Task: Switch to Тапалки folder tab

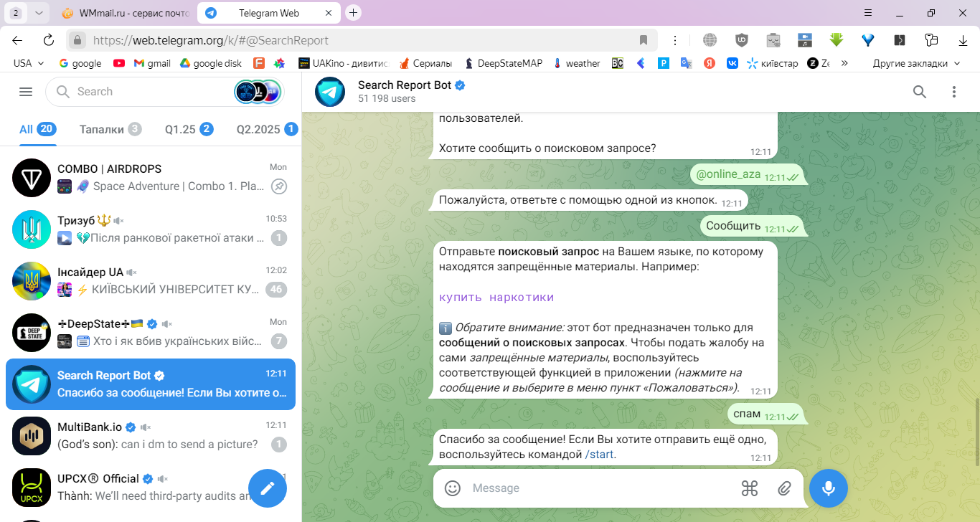Action: click(110, 129)
